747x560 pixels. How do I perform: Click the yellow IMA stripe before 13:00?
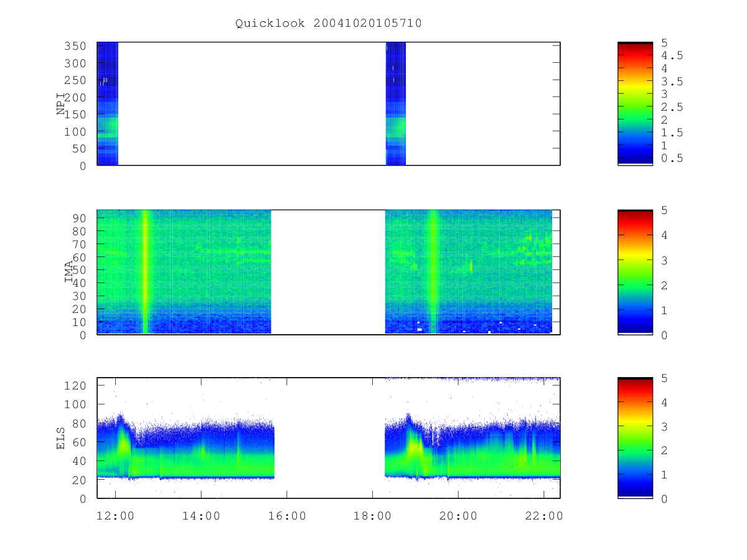(x=146, y=272)
